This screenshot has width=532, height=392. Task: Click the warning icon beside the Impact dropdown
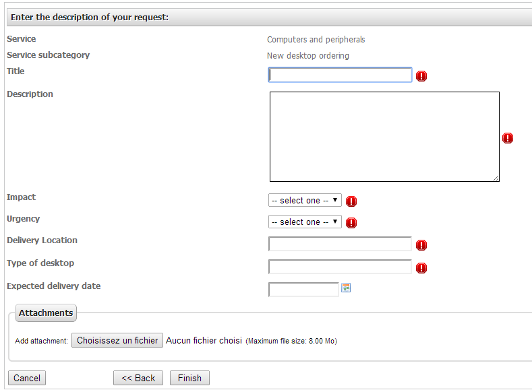[x=351, y=201]
